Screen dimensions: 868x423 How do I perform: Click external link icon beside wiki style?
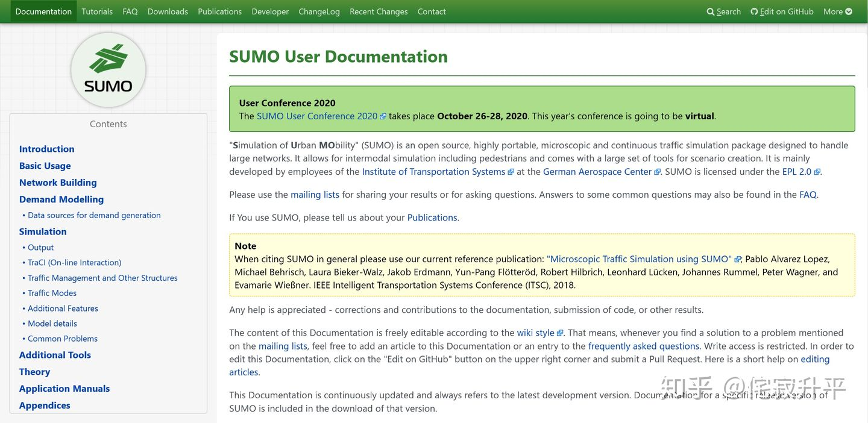pos(561,332)
